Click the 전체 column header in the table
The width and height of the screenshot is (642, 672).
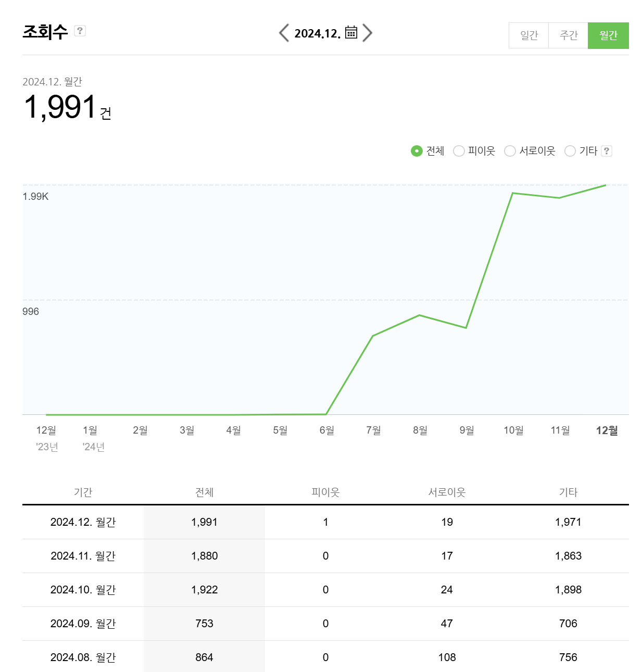205,491
